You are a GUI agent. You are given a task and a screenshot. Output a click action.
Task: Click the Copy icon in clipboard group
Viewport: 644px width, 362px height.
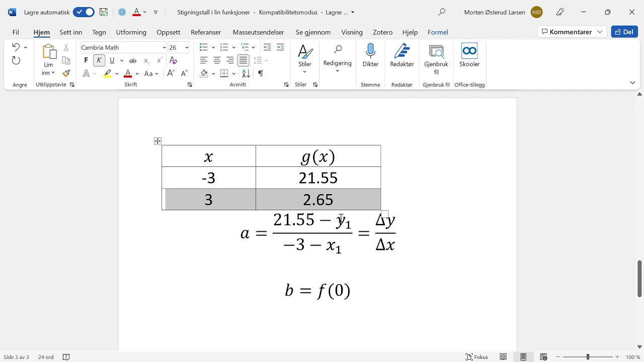(66, 61)
